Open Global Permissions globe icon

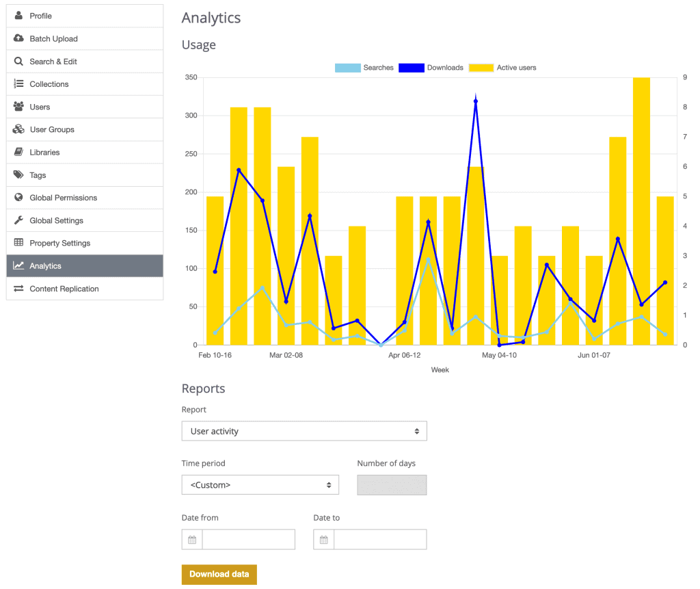(x=18, y=197)
